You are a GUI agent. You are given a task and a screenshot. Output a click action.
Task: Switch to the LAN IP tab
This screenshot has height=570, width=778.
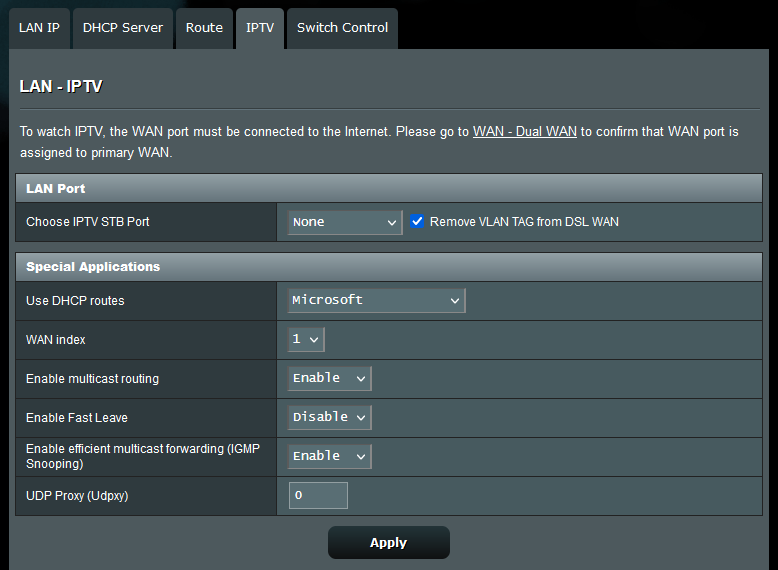(x=39, y=28)
